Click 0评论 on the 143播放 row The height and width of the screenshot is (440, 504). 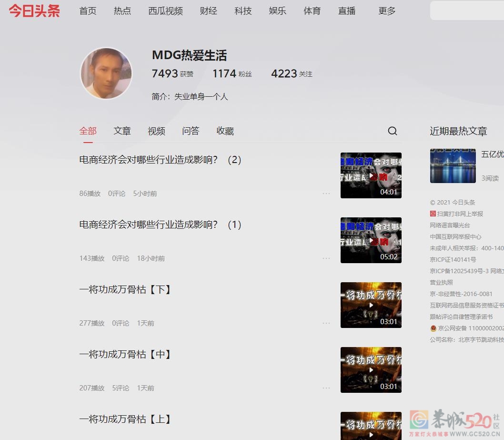click(121, 258)
